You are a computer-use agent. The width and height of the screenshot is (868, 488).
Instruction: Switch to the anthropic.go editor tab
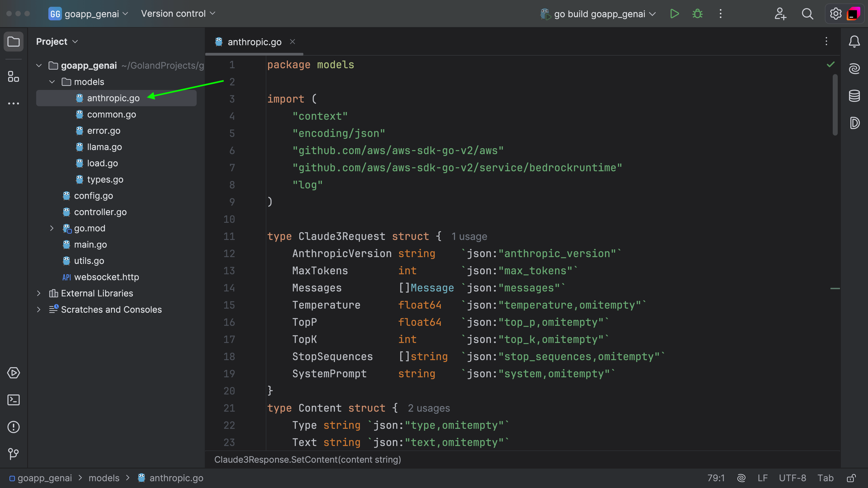click(254, 42)
